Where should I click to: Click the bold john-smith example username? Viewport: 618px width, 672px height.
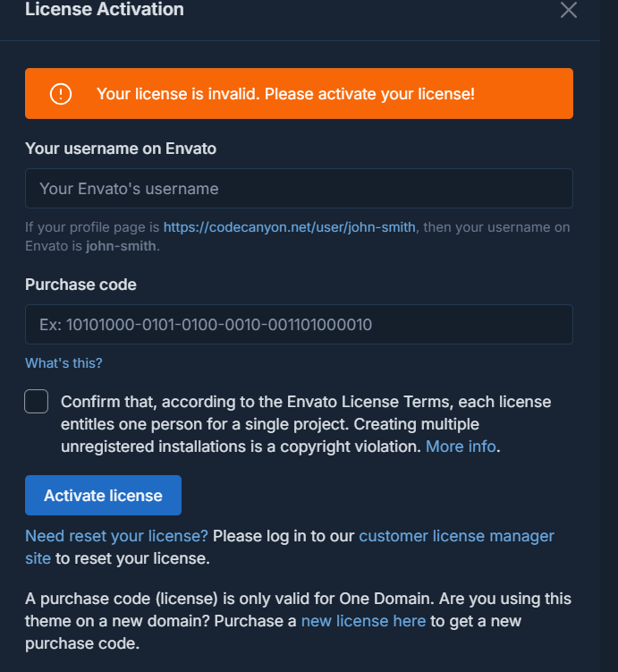pyautogui.click(x=122, y=246)
